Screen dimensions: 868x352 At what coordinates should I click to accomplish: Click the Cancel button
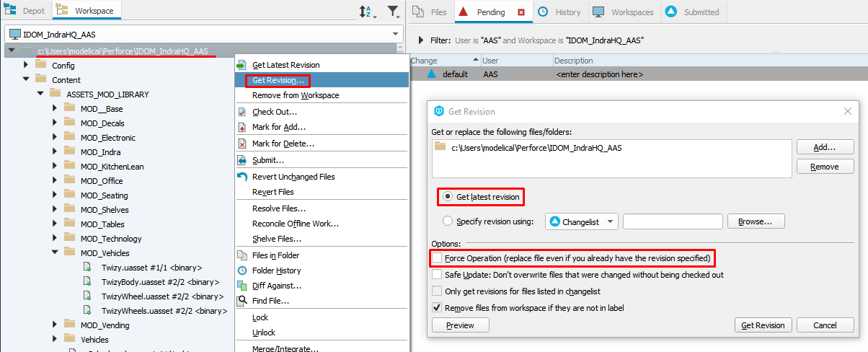825,325
